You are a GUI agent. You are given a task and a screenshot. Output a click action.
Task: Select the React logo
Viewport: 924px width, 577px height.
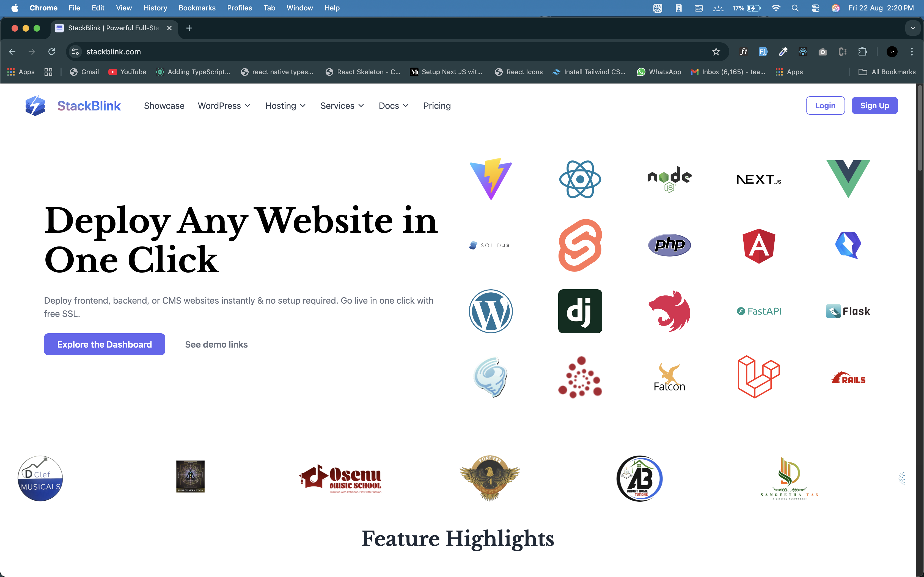click(x=580, y=179)
